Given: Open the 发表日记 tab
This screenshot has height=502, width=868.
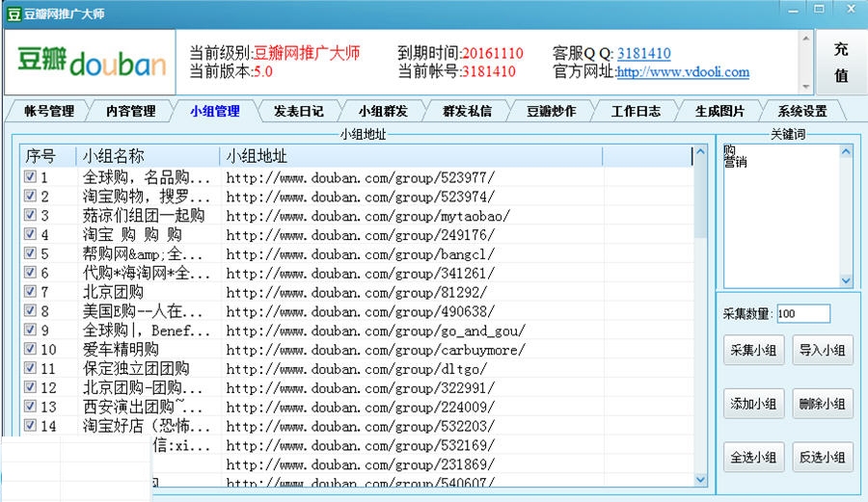Looking at the screenshot, I should point(299,111).
